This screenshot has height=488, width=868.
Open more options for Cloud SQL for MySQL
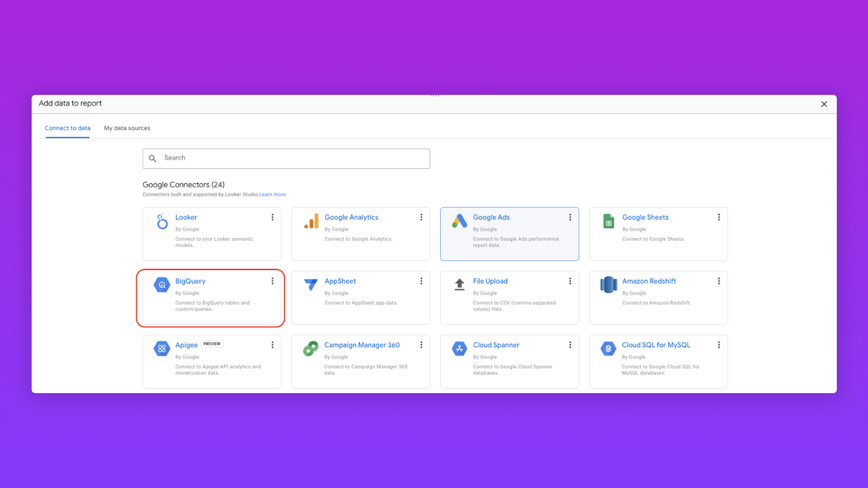pyautogui.click(x=719, y=345)
